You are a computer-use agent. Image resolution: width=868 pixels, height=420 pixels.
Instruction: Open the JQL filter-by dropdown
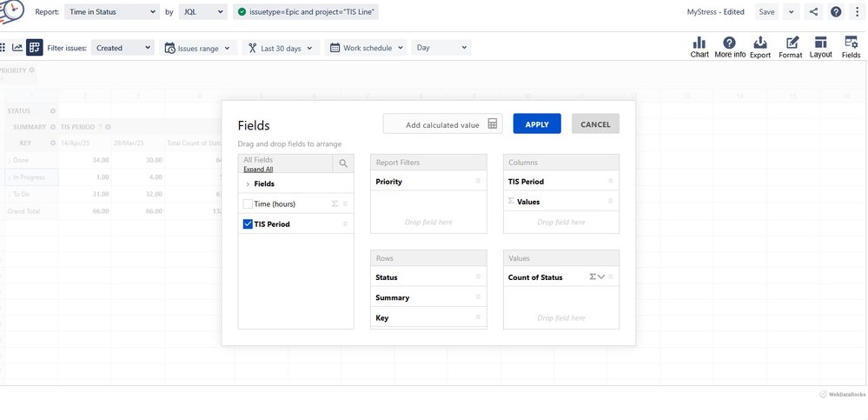click(202, 11)
